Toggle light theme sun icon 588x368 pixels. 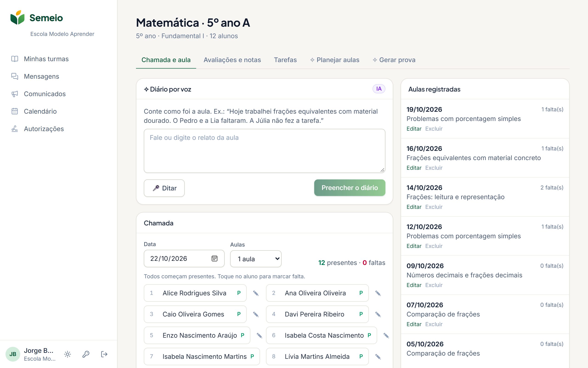pyautogui.click(x=68, y=354)
